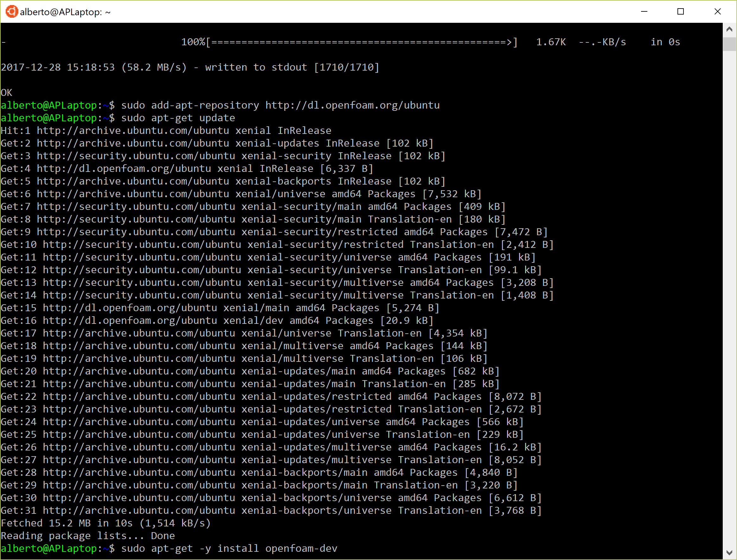Click the 'Get:7' security main Packages line
The width and height of the screenshot is (737, 560).
coord(253,207)
